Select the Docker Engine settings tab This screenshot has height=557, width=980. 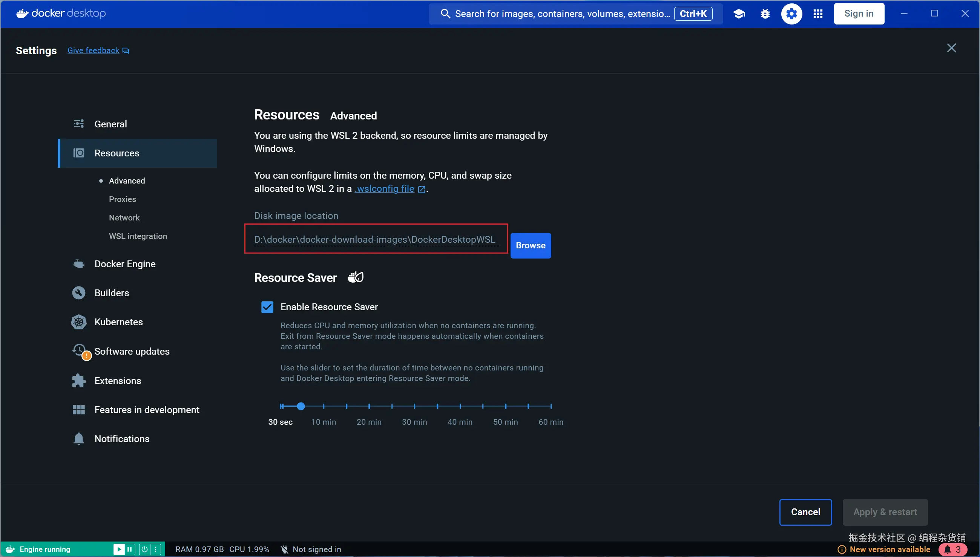125,264
